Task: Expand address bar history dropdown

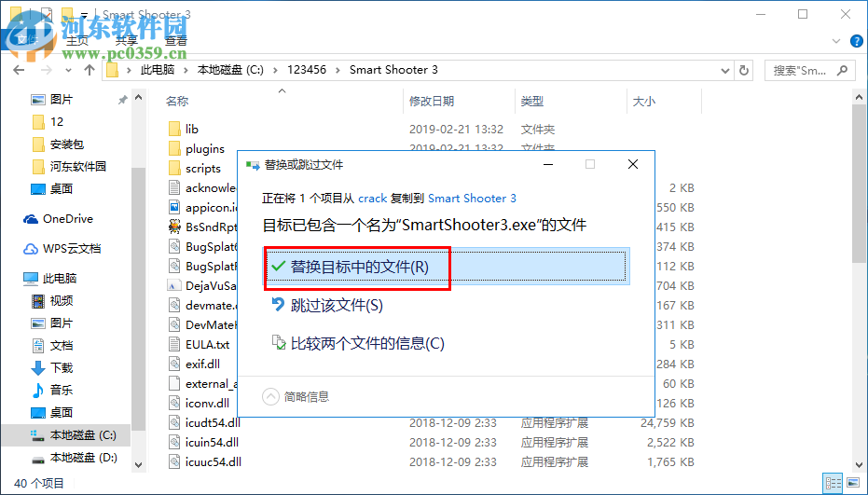Action: coord(724,70)
